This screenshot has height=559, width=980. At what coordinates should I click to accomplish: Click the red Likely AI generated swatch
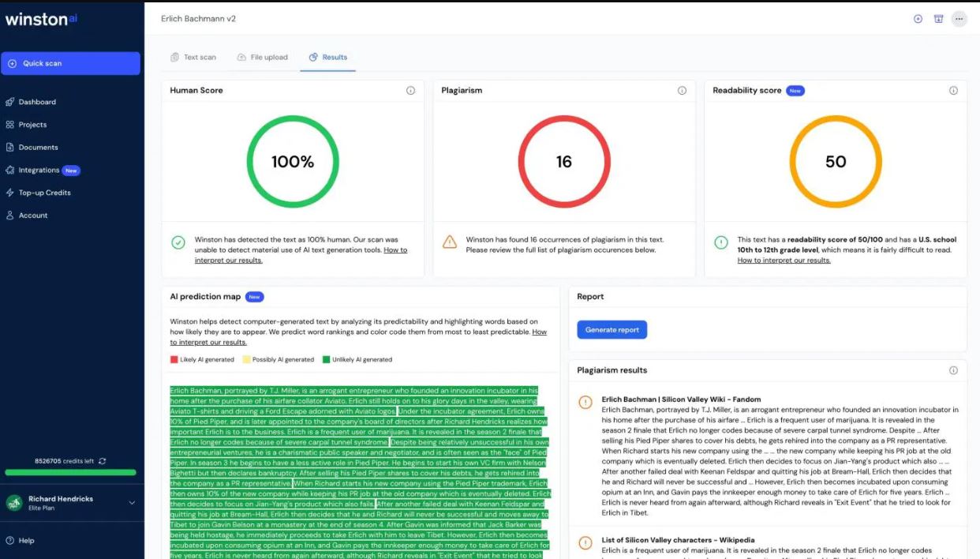pyautogui.click(x=174, y=359)
